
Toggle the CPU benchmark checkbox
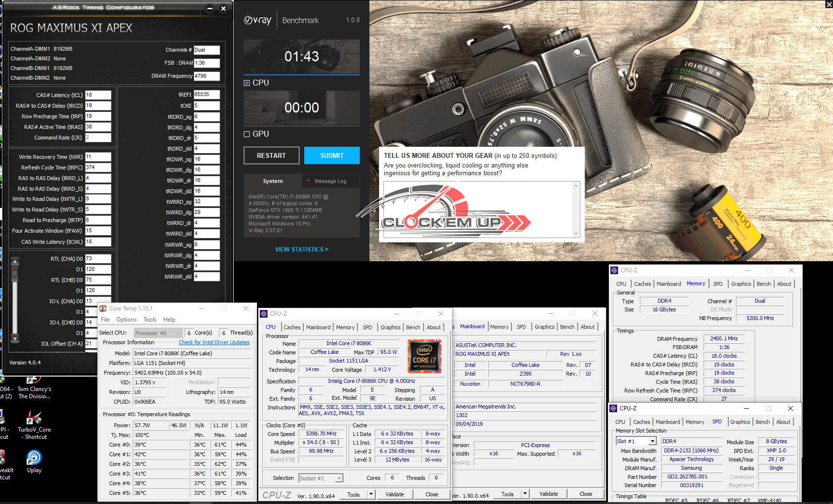[x=247, y=83]
